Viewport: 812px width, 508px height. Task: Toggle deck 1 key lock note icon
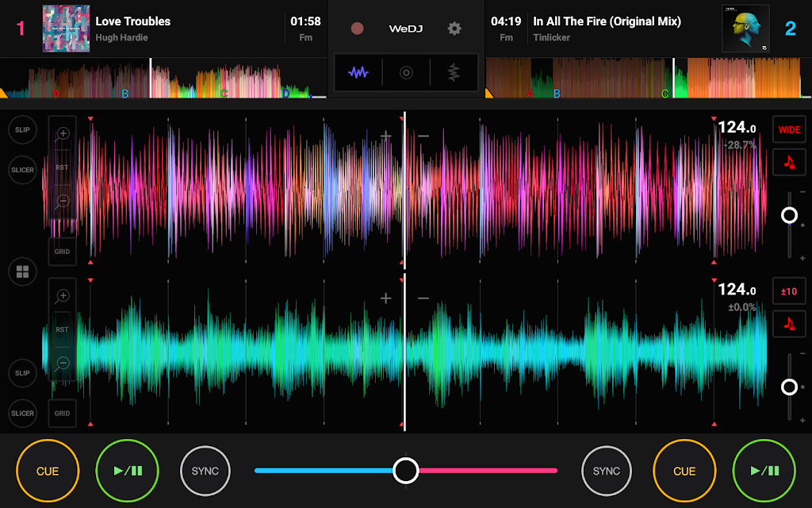point(789,162)
